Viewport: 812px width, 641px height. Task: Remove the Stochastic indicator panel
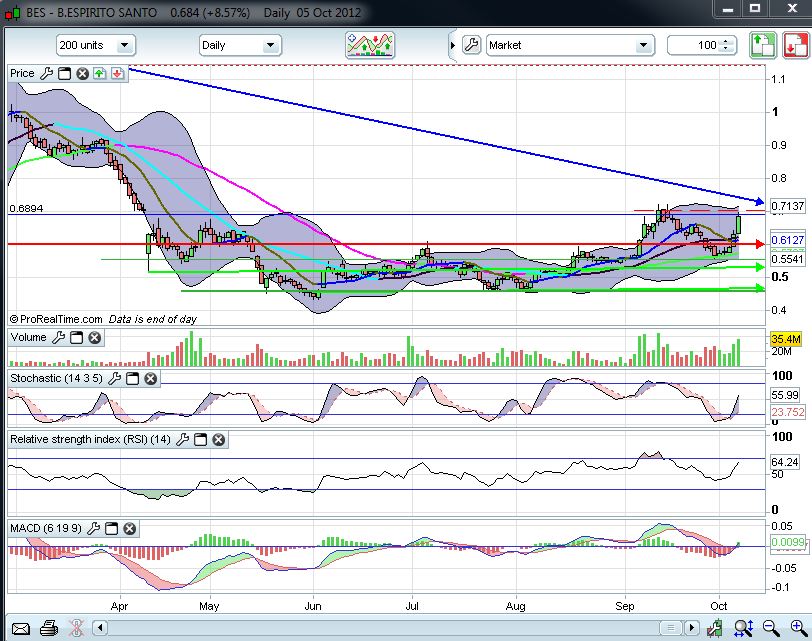[150, 379]
